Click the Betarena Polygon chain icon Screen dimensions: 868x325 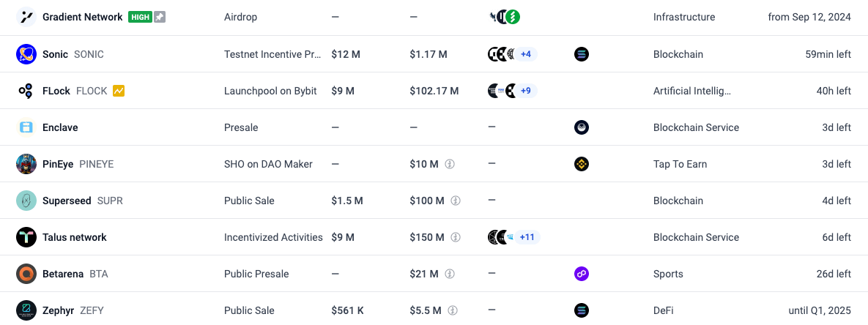point(582,274)
